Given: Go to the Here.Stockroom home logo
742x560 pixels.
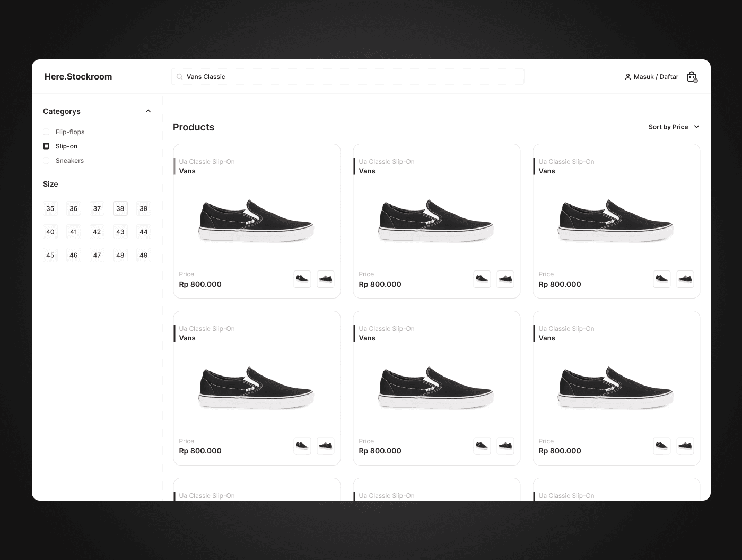Looking at the screenshot, I should click(78, 77).
